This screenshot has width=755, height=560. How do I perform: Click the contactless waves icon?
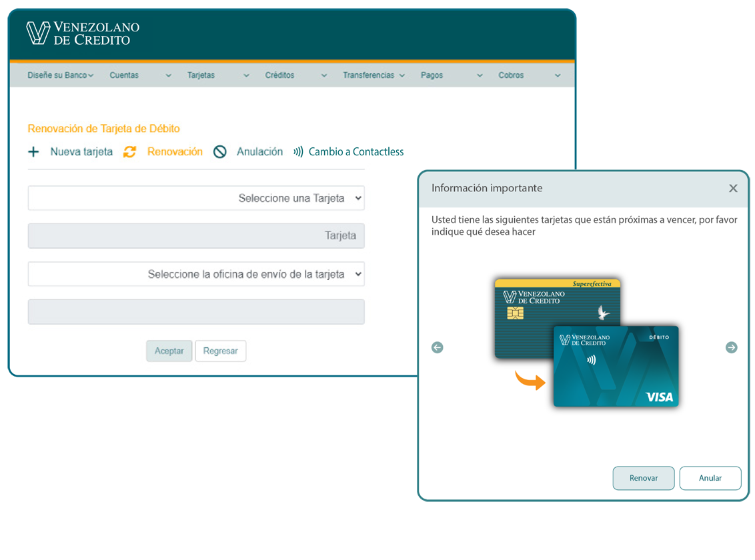tap(299, 152)
